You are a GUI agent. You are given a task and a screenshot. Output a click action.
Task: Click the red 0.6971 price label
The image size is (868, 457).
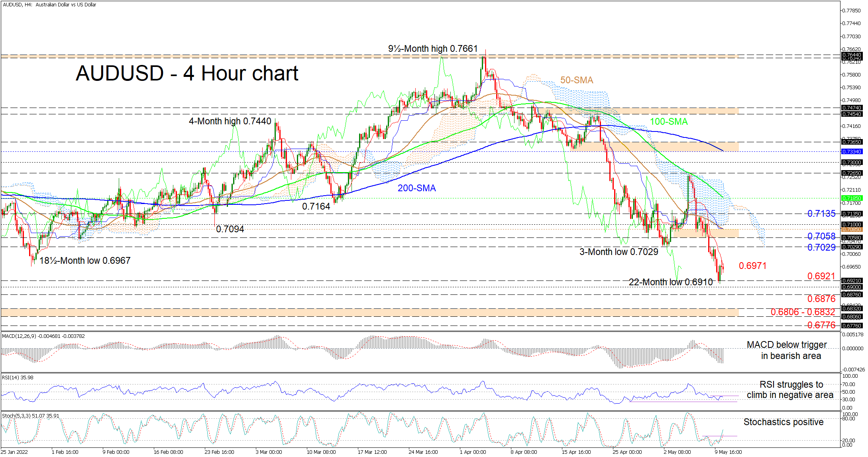752,266
